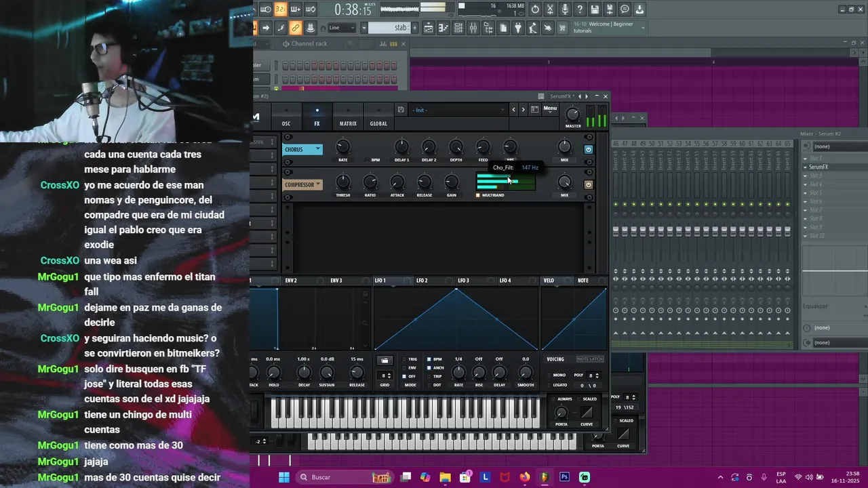Toggle the Compressor effect power button
Image resolution: width=868 pixels, height=488 pixels.
[588, 184]
